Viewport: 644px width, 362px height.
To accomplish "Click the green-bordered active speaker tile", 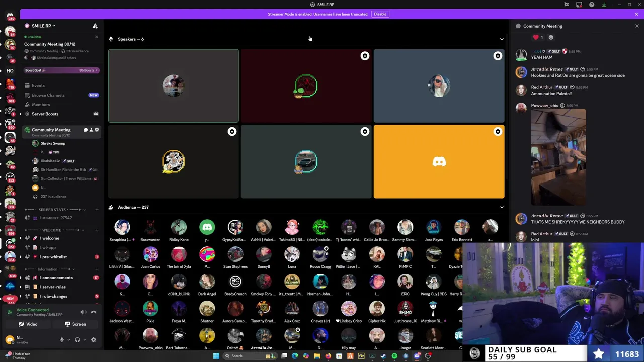I will coord(173,85).
